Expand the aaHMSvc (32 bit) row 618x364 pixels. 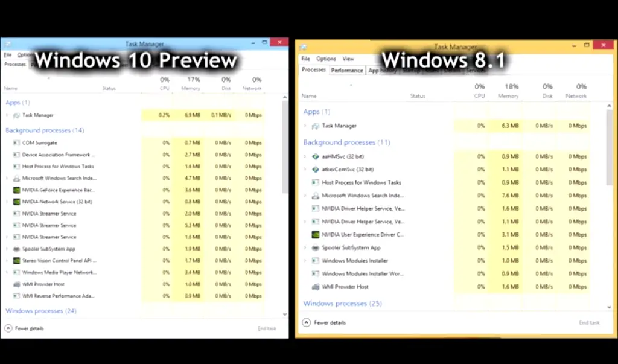305,156
